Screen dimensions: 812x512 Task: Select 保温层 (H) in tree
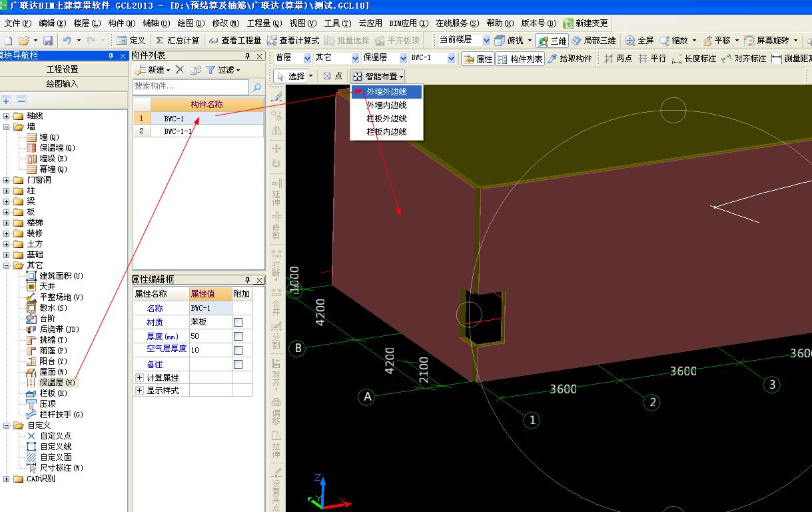(58, 383)
